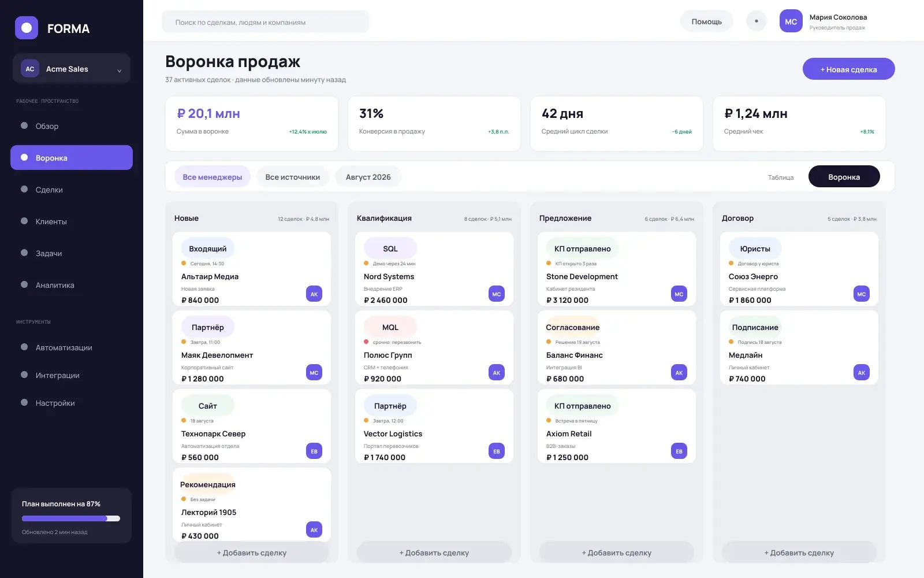Click AK avatar on Полюс Групп card
924x578 pixels.
pos(497,373)
